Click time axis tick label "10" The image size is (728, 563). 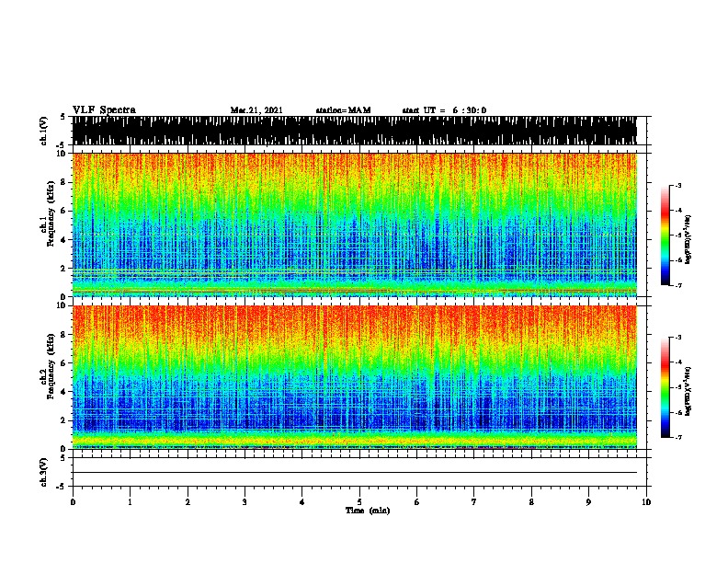[646, 502]
